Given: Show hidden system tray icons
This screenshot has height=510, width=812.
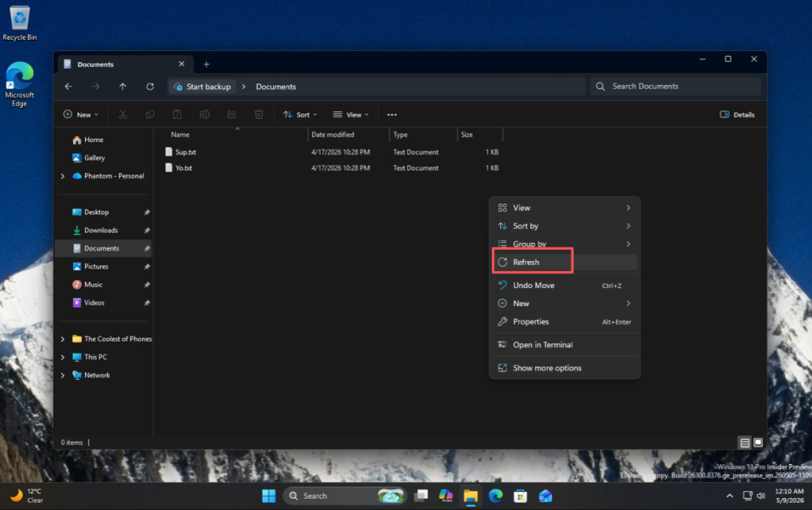Looking at the screenshot, I should click(x=729, y=496).
